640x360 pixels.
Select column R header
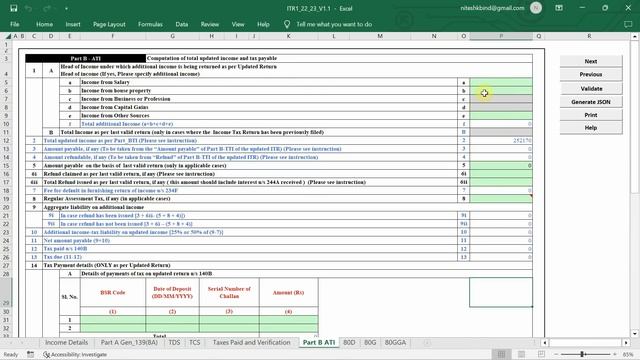589,36
